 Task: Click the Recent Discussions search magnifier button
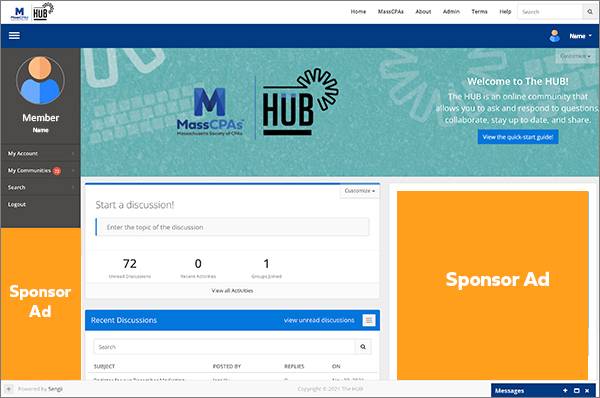point(363,347)
